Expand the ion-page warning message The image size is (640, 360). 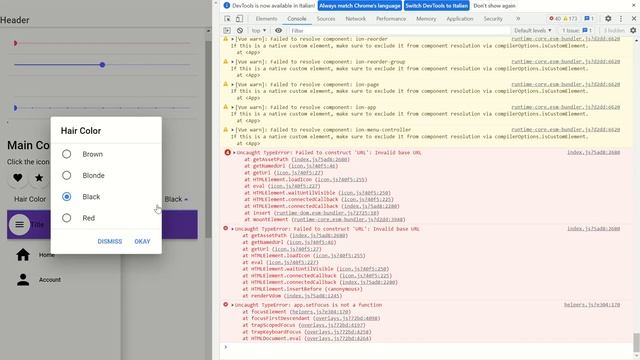pos(233,85)
